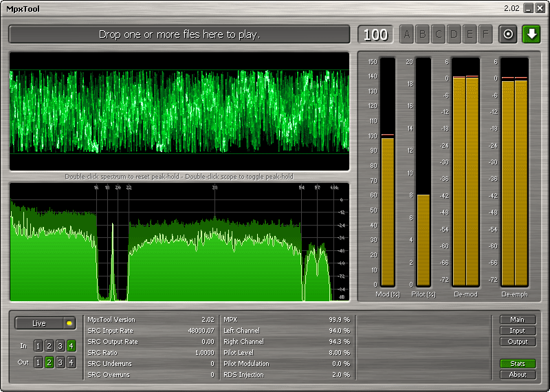Image resolution: width=550 pixels, height=392 pixels.
Task: Click the SRC Output Rate label
Action: click(x=113, y=342)
